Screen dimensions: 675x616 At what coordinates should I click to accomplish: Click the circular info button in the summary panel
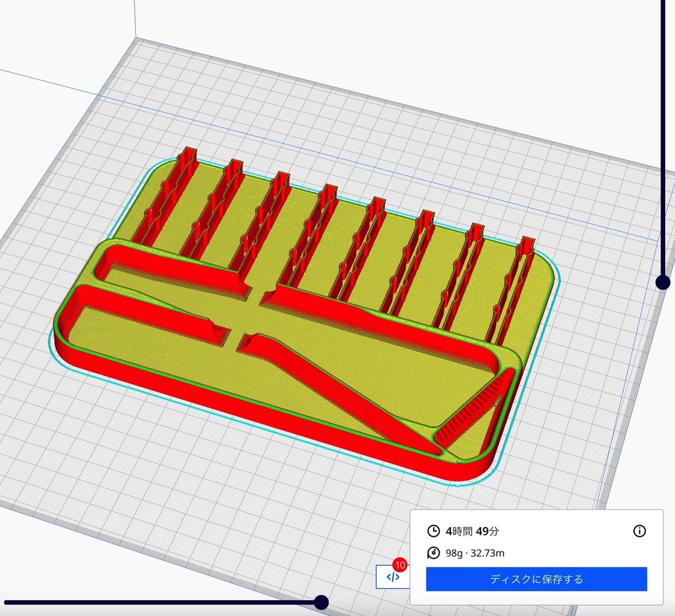(x=638, y=530)
